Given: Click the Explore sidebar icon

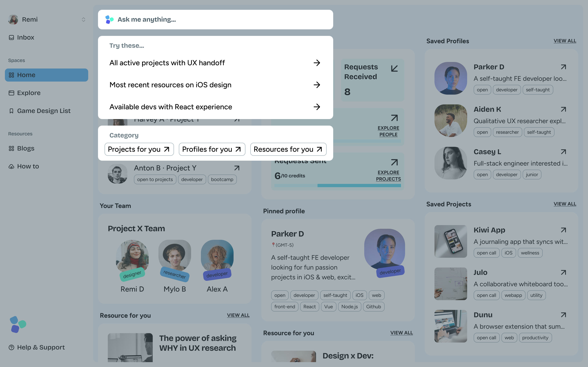Looking at the screenshot, I should click(x=11, y=93).
